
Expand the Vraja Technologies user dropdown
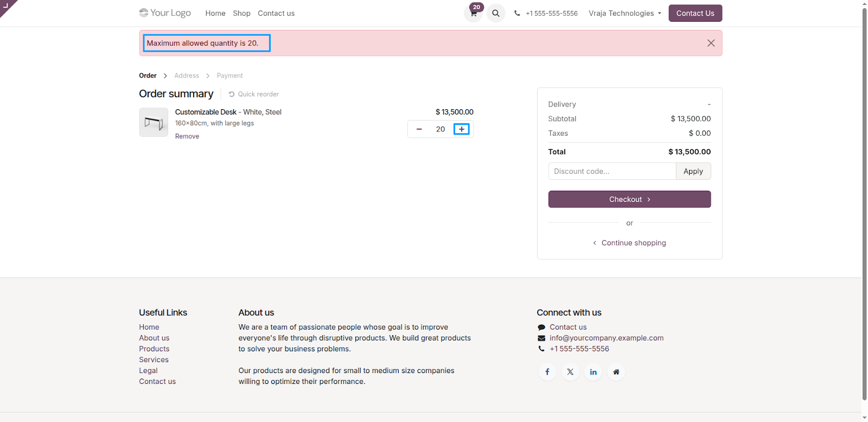[625, 13]
